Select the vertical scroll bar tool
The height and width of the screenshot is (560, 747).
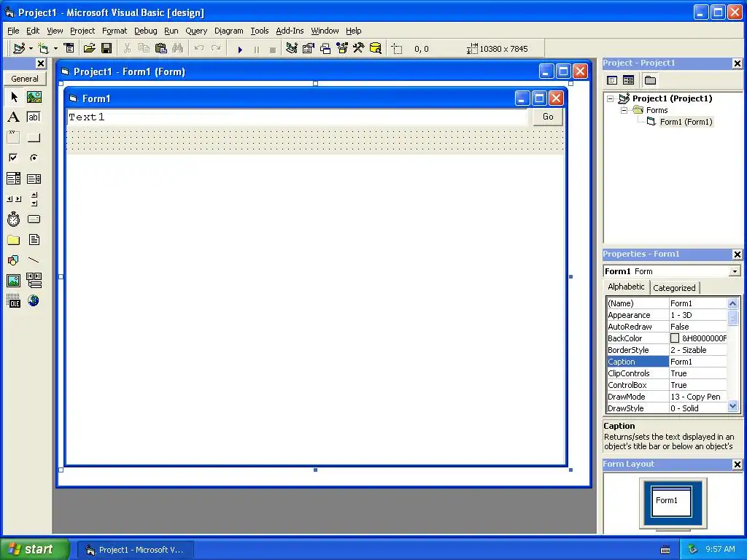[x=34, y=199]
